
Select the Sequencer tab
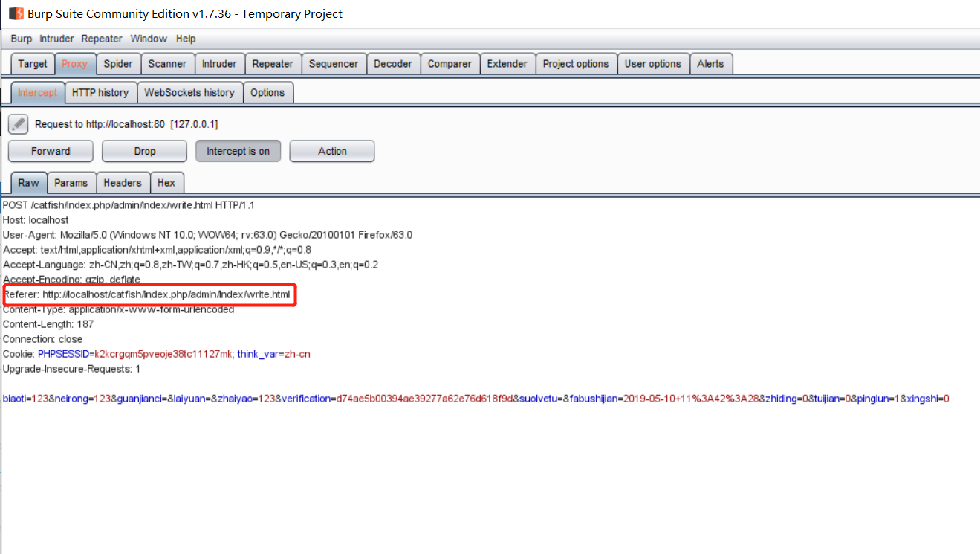pos(334,64)
